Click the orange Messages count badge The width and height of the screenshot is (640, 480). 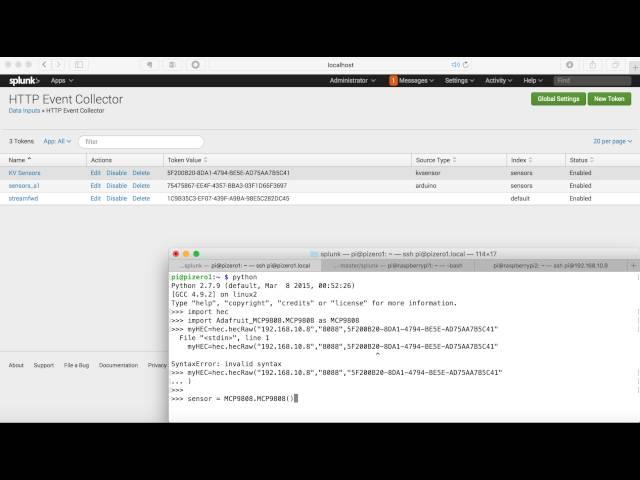tap(393, 80)
